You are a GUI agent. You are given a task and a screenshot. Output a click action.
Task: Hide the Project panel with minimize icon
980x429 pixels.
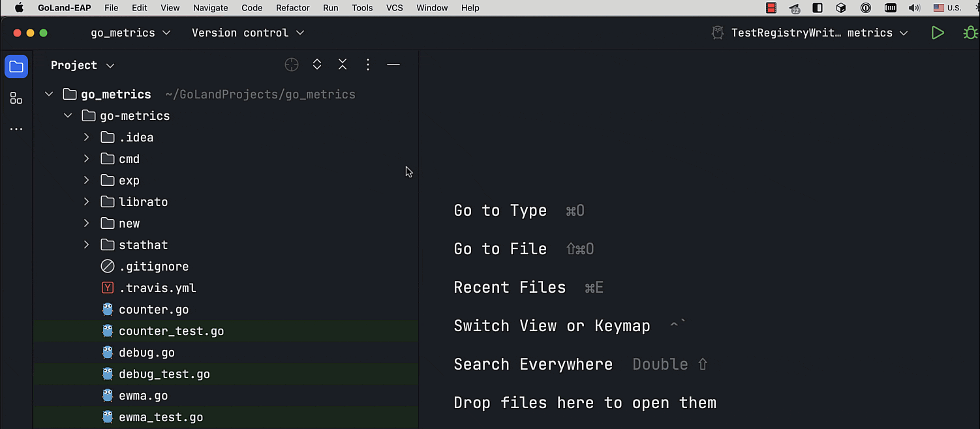(393, 65)
